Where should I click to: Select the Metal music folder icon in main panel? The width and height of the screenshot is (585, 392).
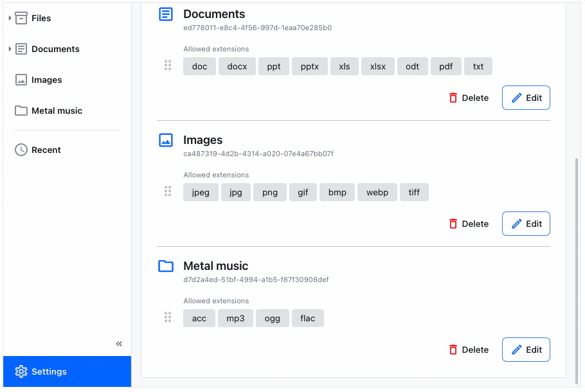166,265
